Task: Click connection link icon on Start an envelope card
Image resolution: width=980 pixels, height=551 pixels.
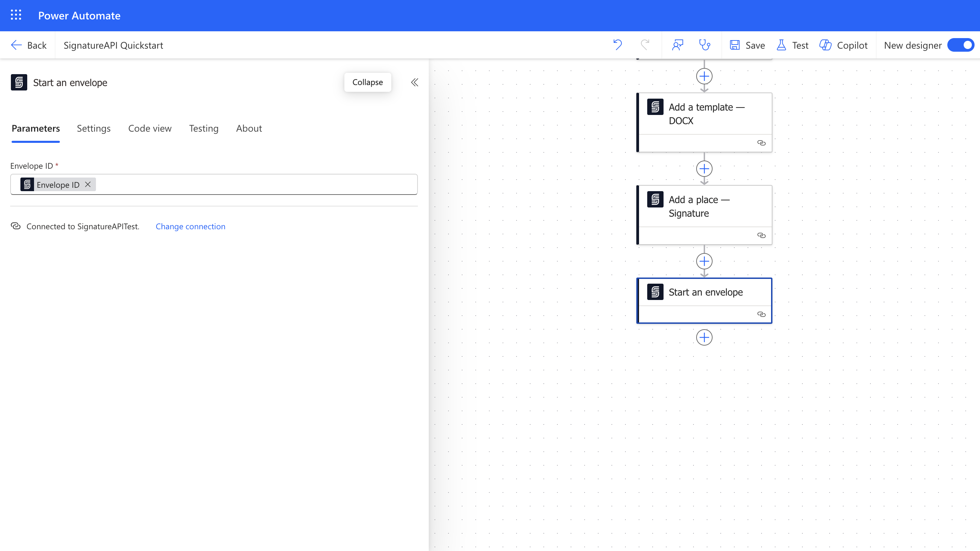Action: click(x=761, y=314)
